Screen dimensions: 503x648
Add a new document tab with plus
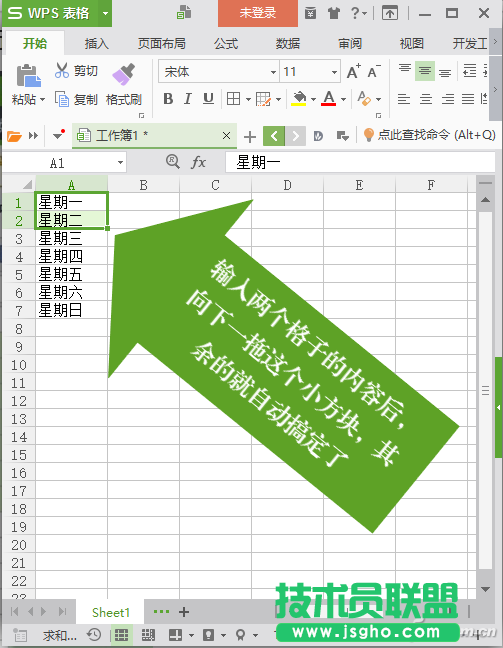tap(250, 137)
